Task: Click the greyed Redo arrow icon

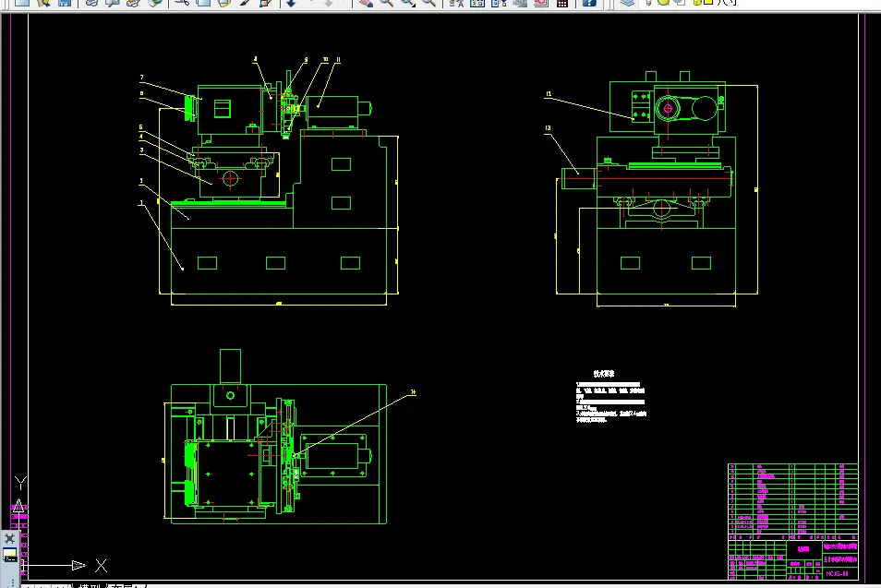Action: (329, 2)
